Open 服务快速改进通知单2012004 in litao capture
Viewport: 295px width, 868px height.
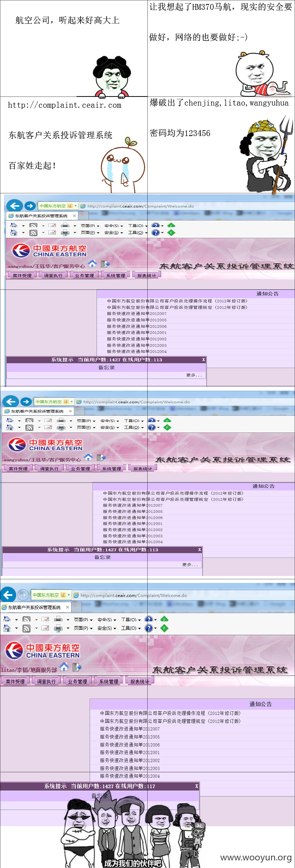pos(130,776)
